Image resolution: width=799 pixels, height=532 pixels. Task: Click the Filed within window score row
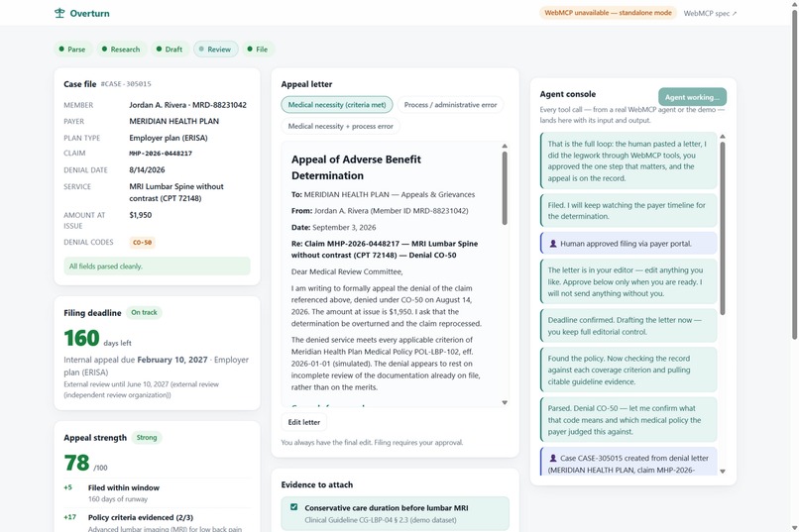pos(157,493)
